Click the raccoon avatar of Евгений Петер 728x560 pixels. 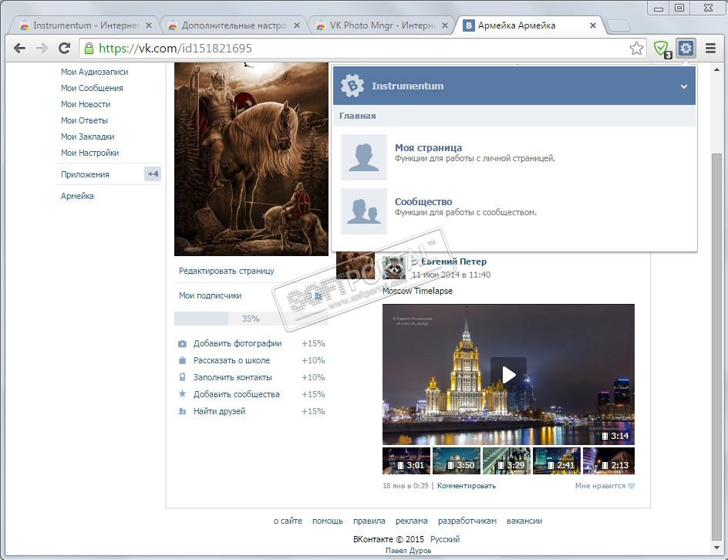coord(394,267)
